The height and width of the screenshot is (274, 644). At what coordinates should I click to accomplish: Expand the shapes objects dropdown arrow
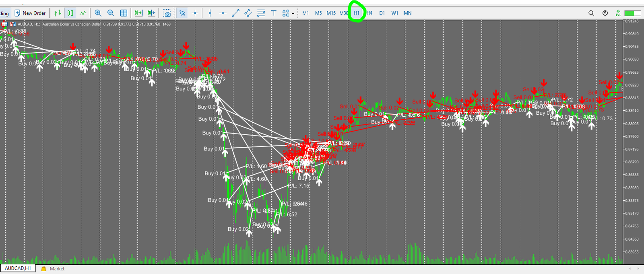point(293,13)
